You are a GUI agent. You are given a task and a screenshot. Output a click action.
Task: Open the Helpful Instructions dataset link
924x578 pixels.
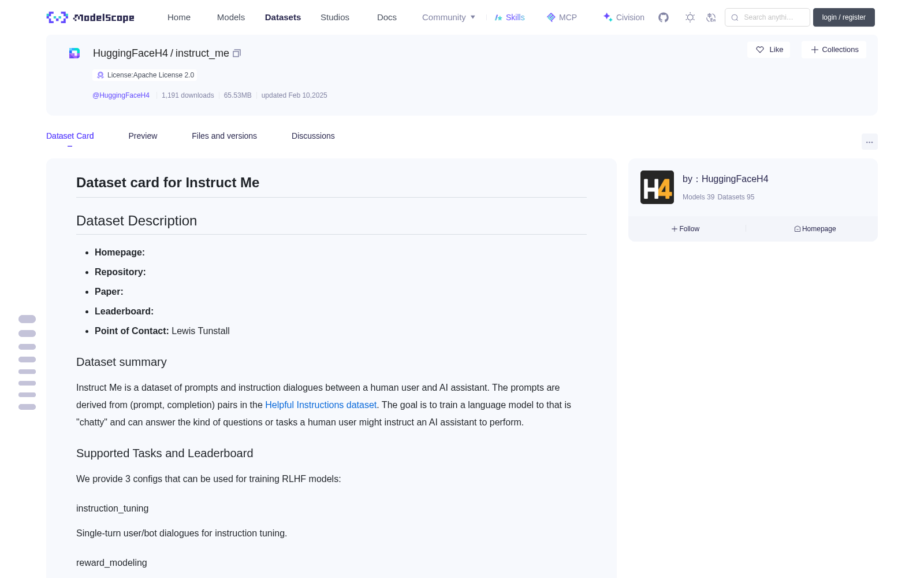[x=321, y=405]
